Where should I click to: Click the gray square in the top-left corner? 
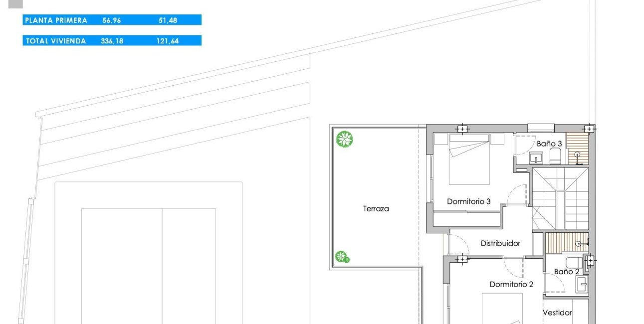tap(15, 4)
